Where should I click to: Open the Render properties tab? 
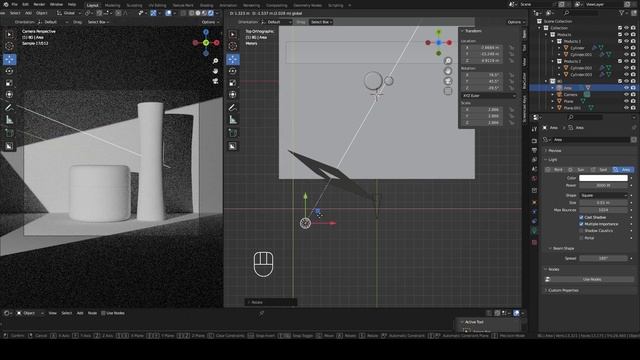click(x=534, y=141)
